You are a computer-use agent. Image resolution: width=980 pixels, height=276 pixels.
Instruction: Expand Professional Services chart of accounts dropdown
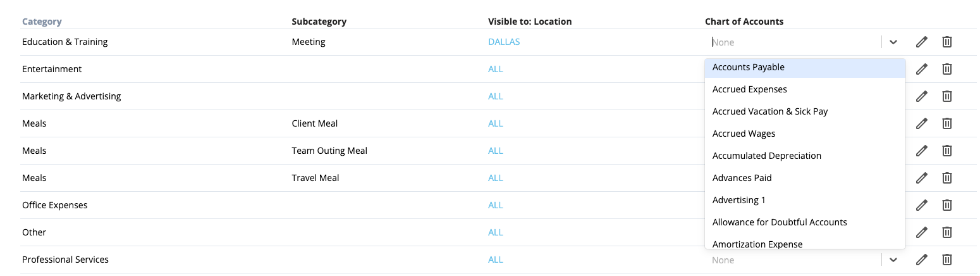click(x=893, y=260)
